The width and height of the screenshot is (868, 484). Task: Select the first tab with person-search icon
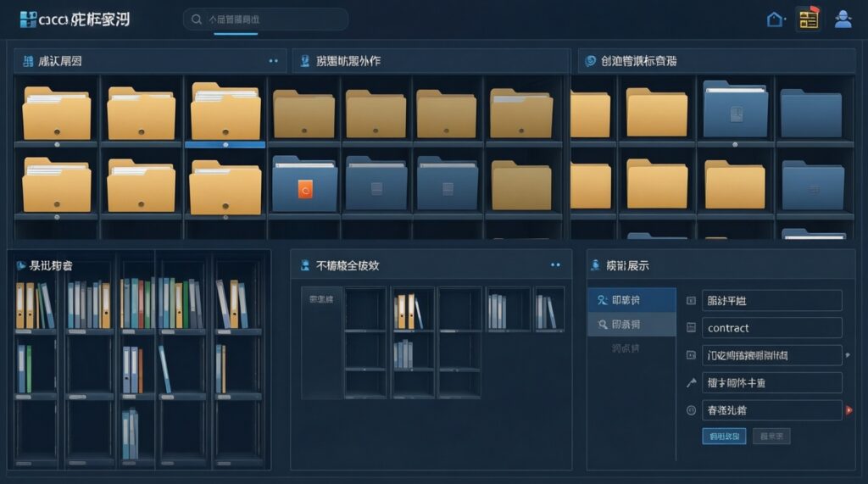pos(631,300)
